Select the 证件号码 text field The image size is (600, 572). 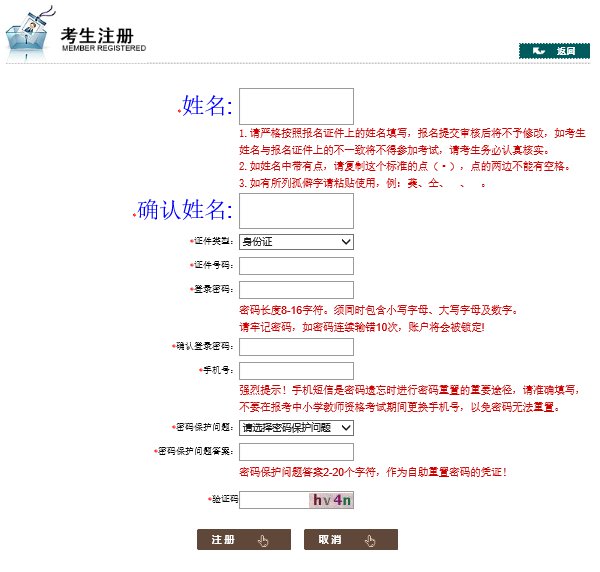(x=297, y=265)
